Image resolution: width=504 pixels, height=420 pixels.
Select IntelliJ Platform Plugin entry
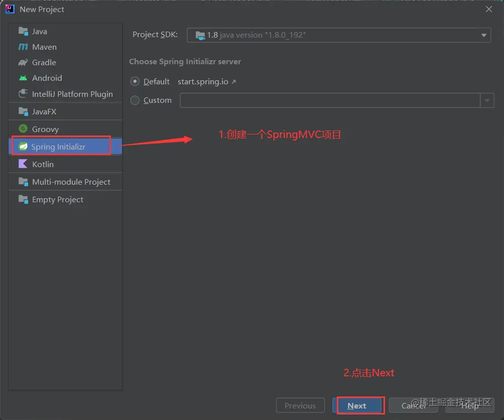65,94
